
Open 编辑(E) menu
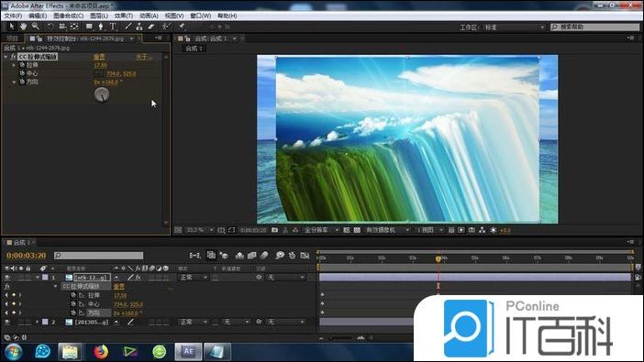[38, 16]
